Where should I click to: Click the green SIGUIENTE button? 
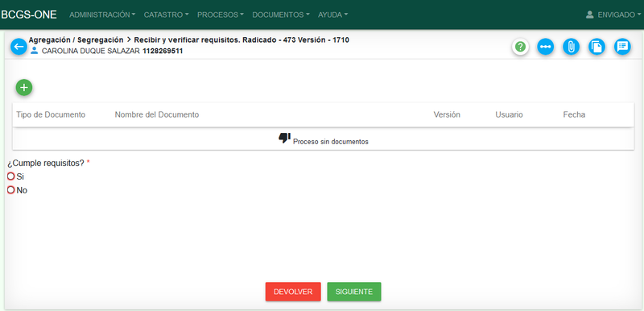pyautogui.click(x=354, y=292)
